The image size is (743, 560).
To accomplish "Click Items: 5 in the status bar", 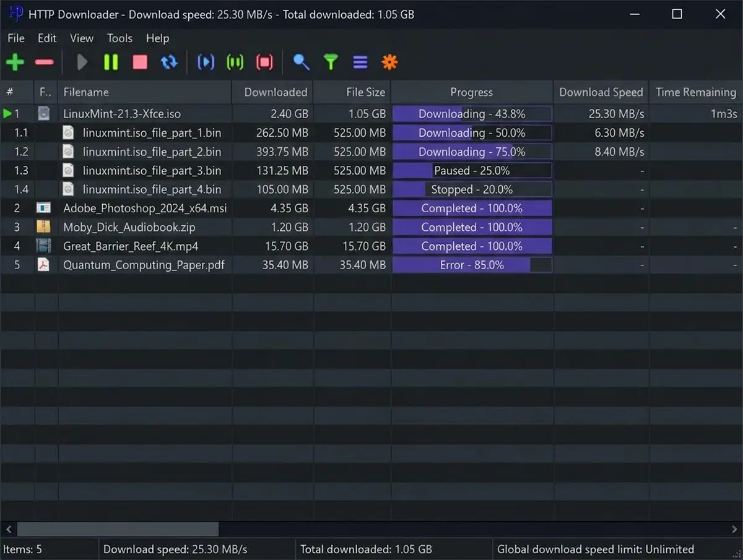I will [x=22, y=549].
